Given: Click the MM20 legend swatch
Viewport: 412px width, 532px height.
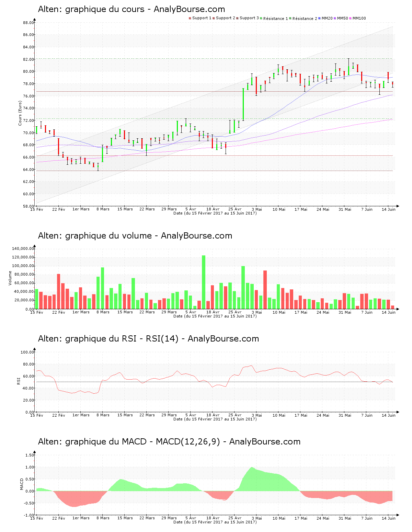Looking at the screenshot, I should pos(320,18).
